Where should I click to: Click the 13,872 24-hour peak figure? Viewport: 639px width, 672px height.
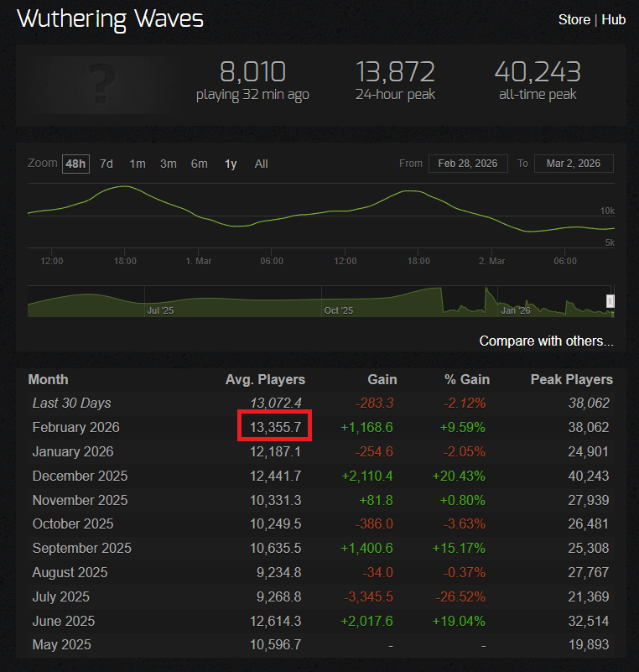(395, 71)
